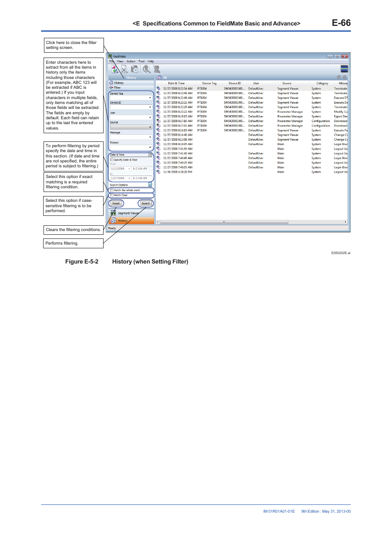Sort by the Category column header
The image size is (392, 555).
click(x=322, y=83)
